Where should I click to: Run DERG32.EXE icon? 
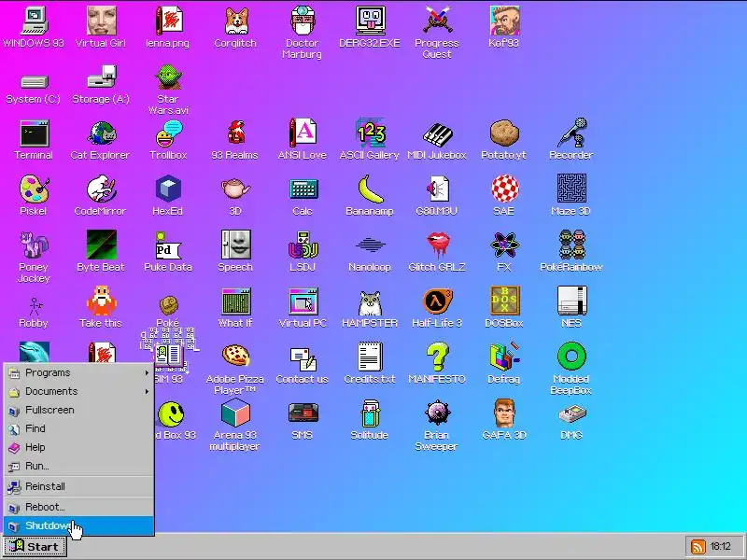[x=370, y=21]
